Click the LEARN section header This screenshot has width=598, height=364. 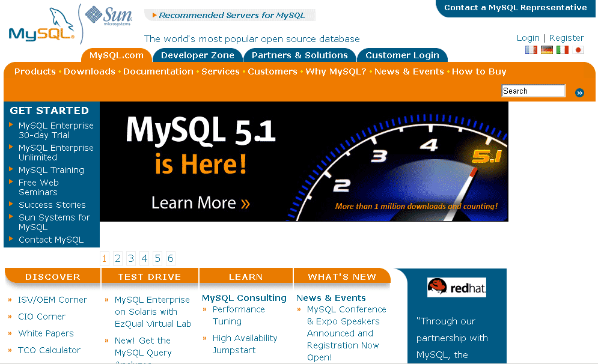(x=246, y=277)
